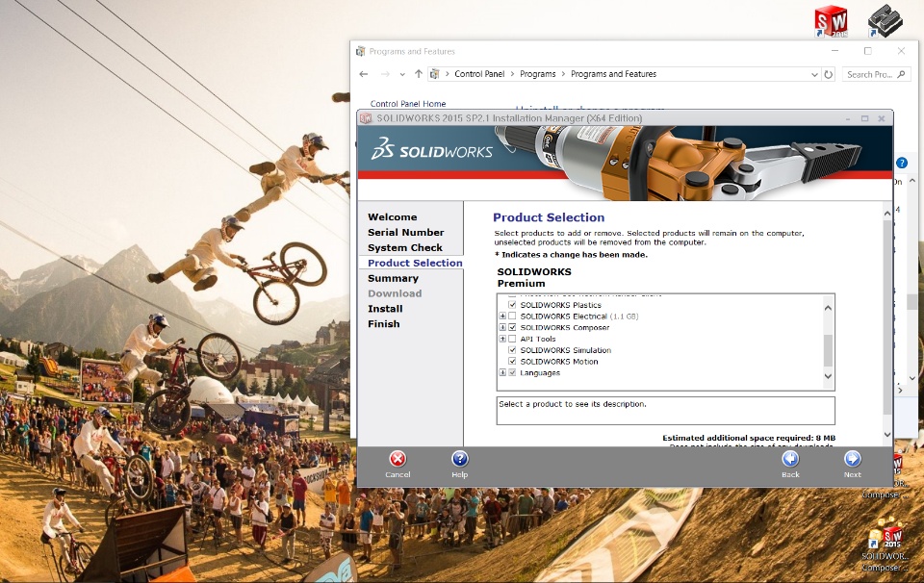The width and height of the screenshot is (924, 583).
Task: Click the 3DS SOLIDWORKS logo in the banner
Action: coord(431,149)
